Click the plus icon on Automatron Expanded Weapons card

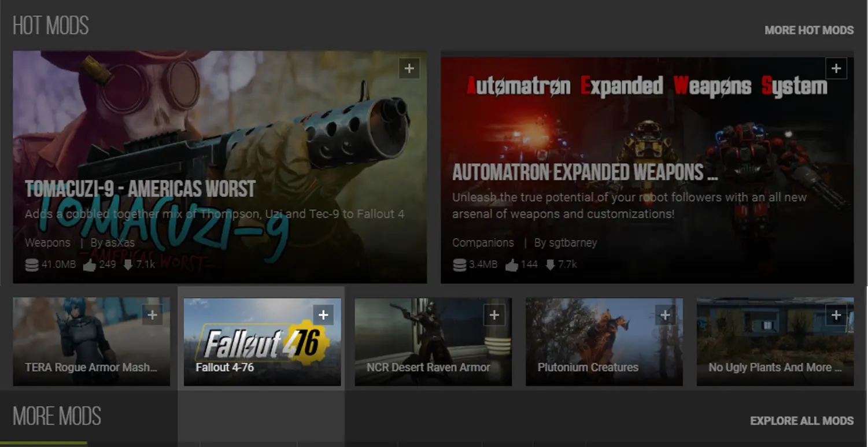tap(836, 68)
